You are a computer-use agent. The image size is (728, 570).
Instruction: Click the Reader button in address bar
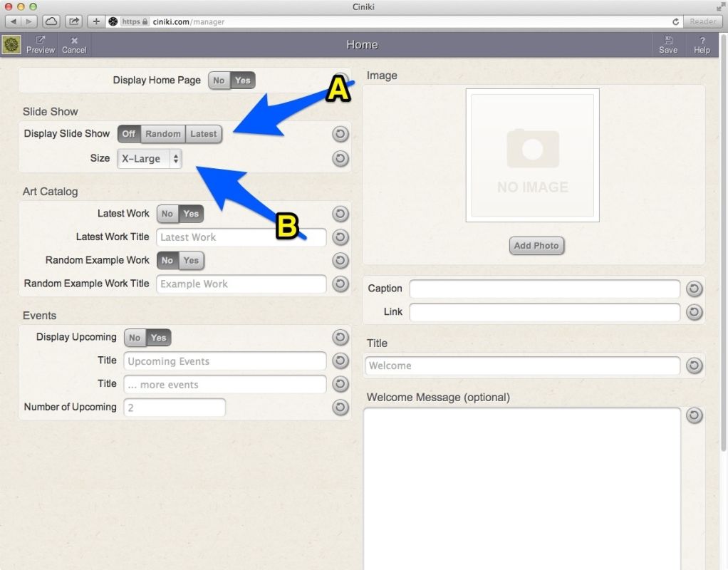pyautogui.click(x=702, y=21)
